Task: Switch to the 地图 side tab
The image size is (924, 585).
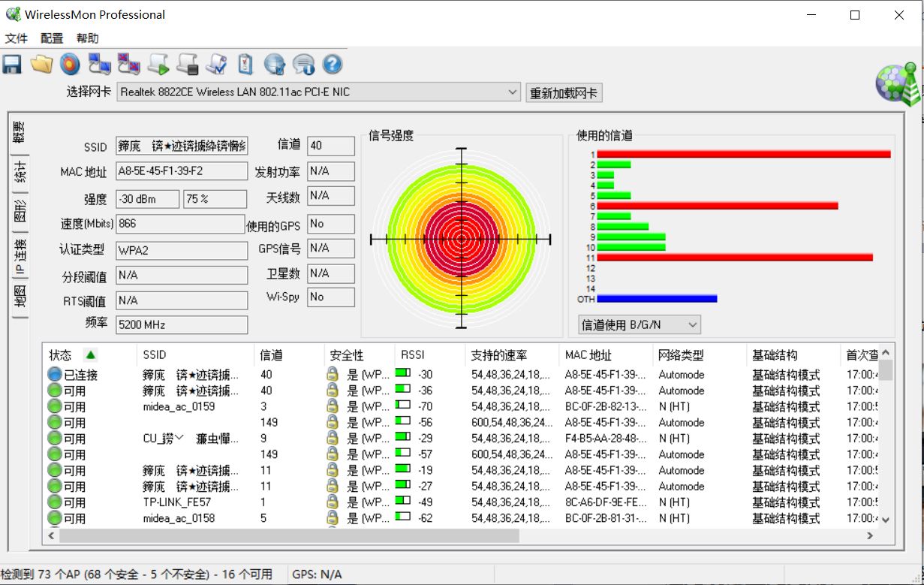Action: tap(20, 298)
